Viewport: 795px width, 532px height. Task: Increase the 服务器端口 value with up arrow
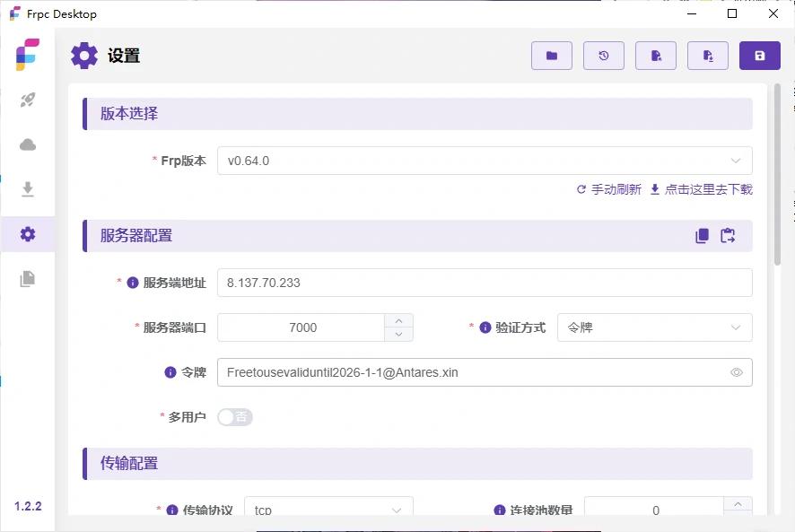tap(398, 320)
